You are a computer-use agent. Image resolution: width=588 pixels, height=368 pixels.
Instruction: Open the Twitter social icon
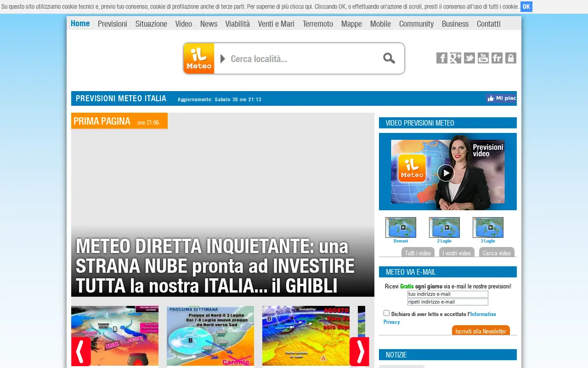(469, 58)
